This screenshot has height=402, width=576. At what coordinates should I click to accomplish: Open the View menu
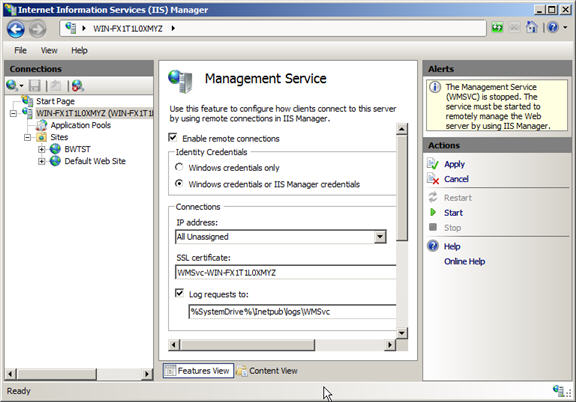(x=49, y=50)
